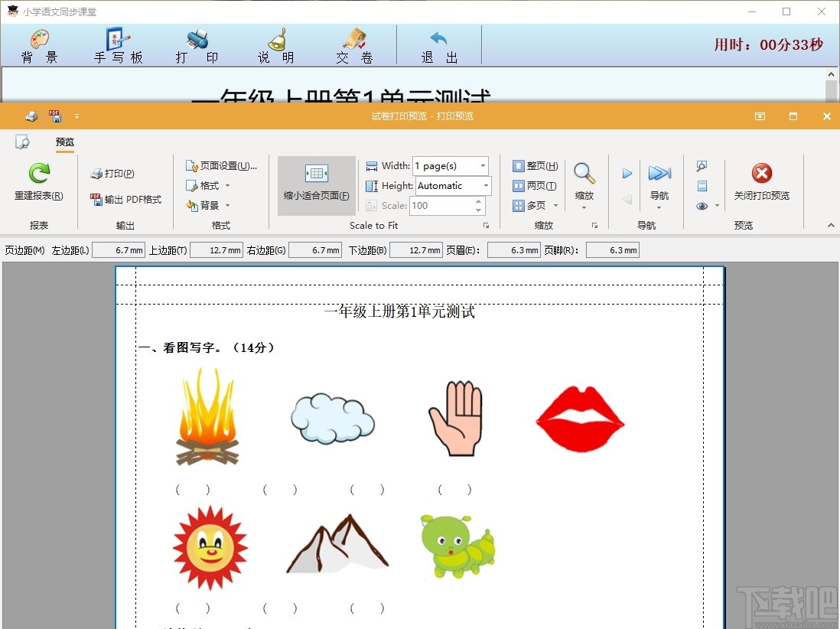Open the Height Automatic dropdown
Screen dimensions: 840x629
pyautogui.click(x=485, y=185)
